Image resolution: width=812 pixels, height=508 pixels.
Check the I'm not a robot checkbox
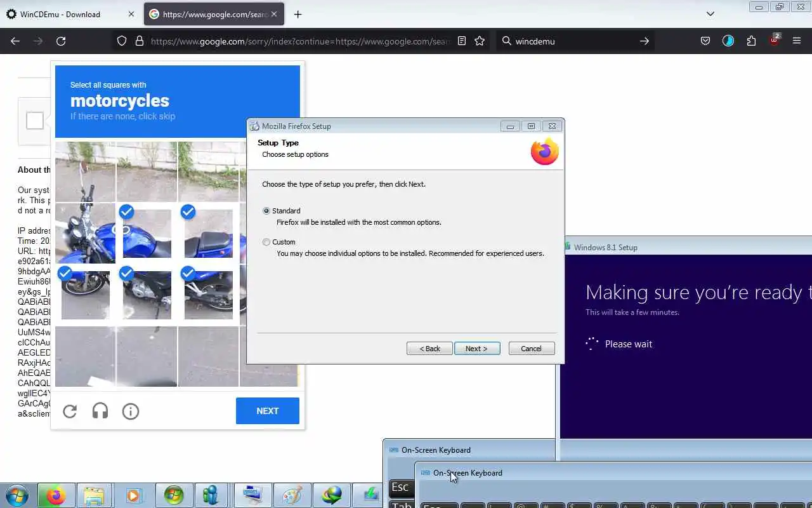click(x=35, y=121)
